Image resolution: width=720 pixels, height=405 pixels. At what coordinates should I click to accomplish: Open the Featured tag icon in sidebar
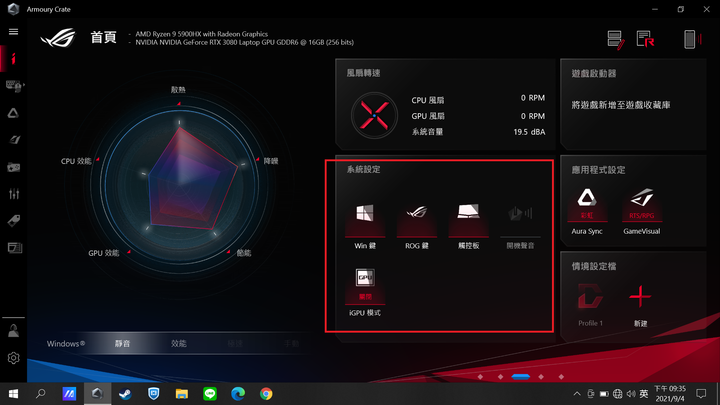(x=14, y=221)
